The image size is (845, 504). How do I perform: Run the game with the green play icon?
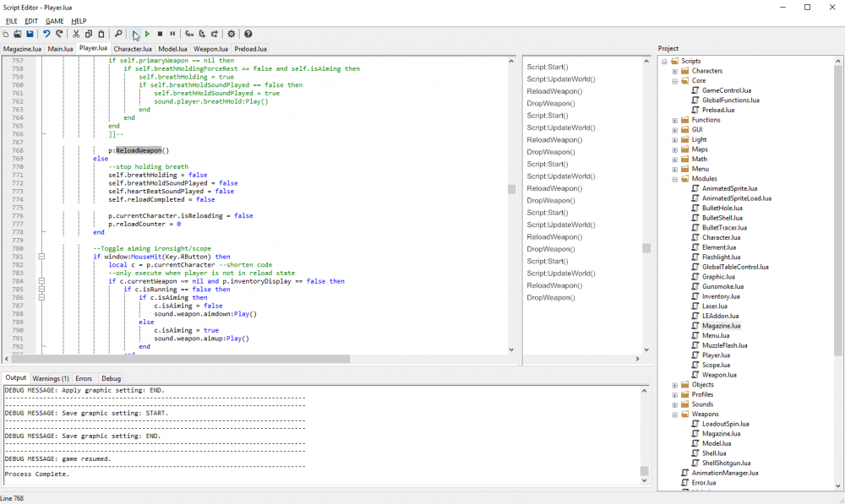pyautogui.click(x=147, y=34)
